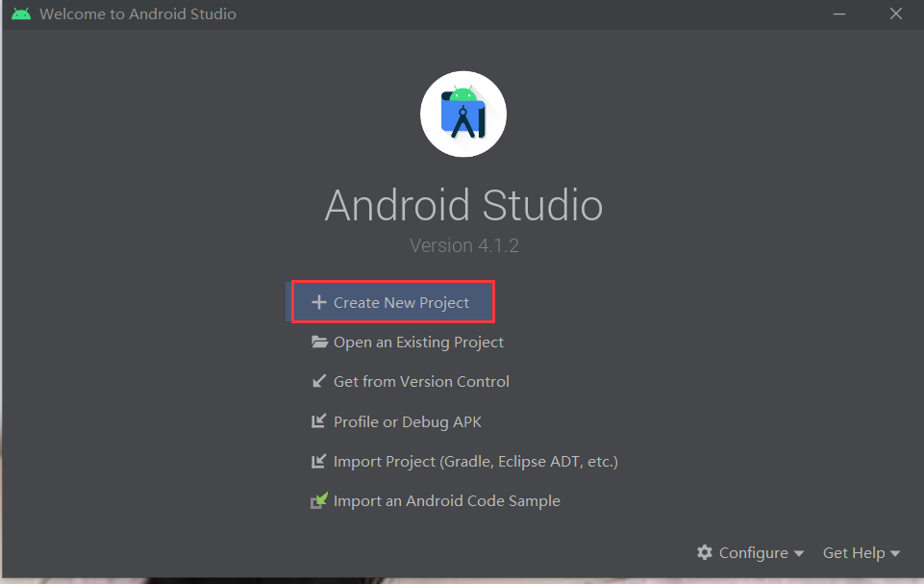Click the plus icon beside Create New Project
Viewport: 924px width, 584px height.
pos(319,303)
